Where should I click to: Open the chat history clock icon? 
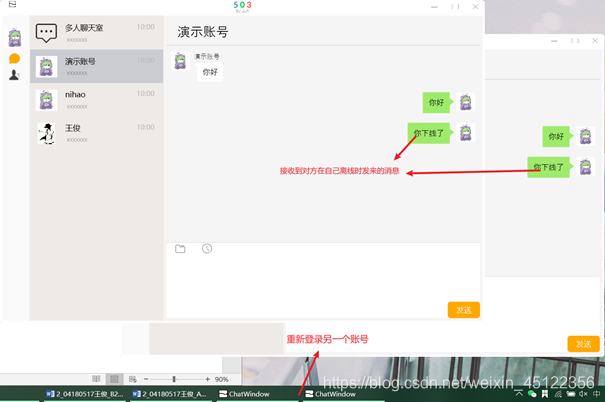pos(207,249)
